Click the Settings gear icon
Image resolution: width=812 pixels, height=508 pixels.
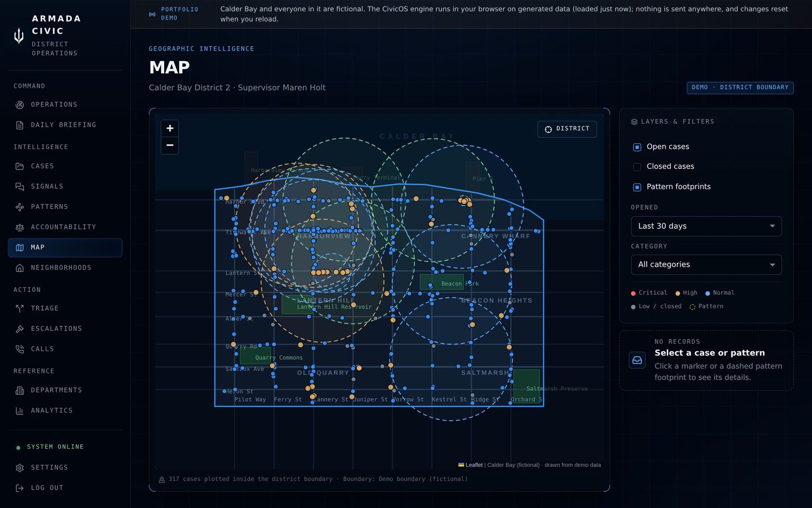[20, 467]
